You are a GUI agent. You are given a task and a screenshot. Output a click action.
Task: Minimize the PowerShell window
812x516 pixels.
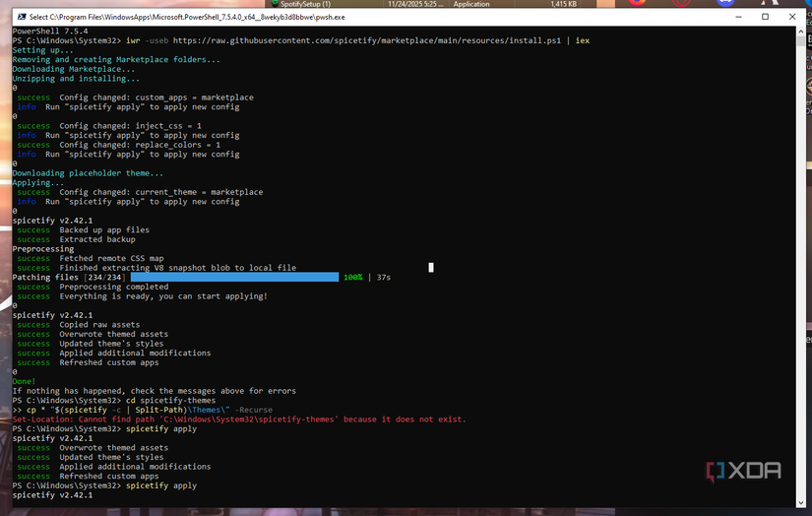click(738, 17)
